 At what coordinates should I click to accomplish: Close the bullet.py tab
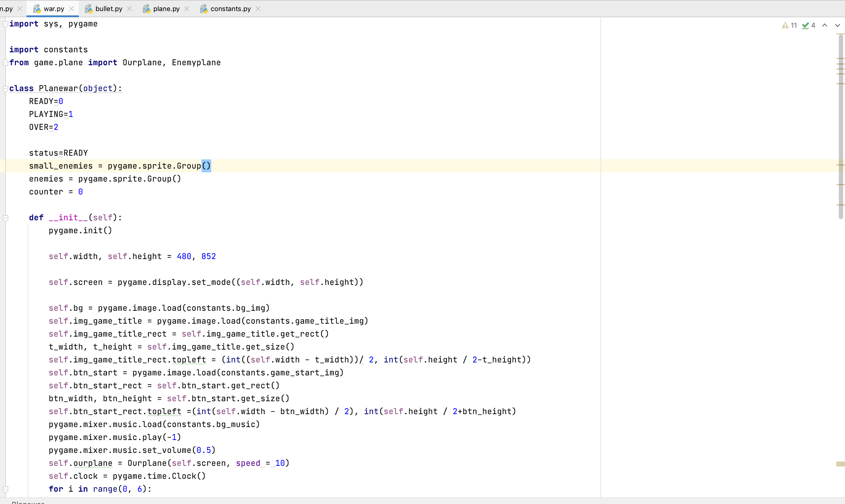pyautogui.click(x=130, y=9)
